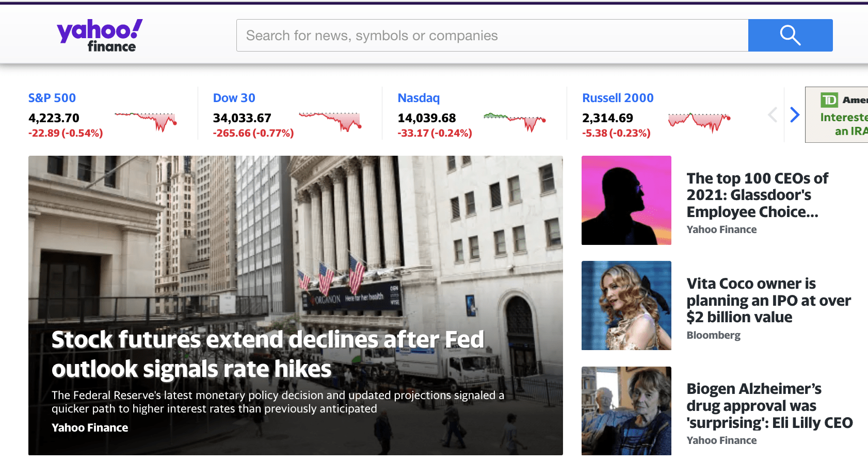This screenshot has height=463, width=868.
Task: Open top 100 CEOs of 2021 article
Action: click(x=757, y=195)
